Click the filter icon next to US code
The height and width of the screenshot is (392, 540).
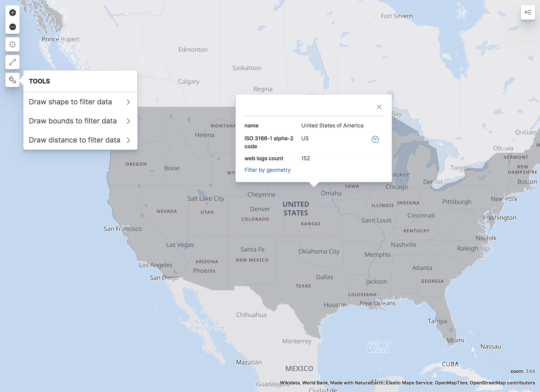(x=375, y=139)
